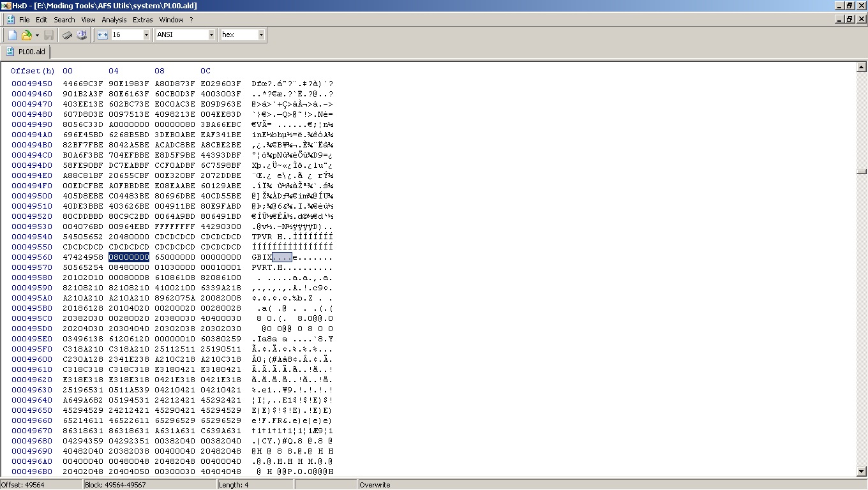868x490 pixels.
Task: Click hex value 65000000 at offset 00049560
Action: point(175,257)
